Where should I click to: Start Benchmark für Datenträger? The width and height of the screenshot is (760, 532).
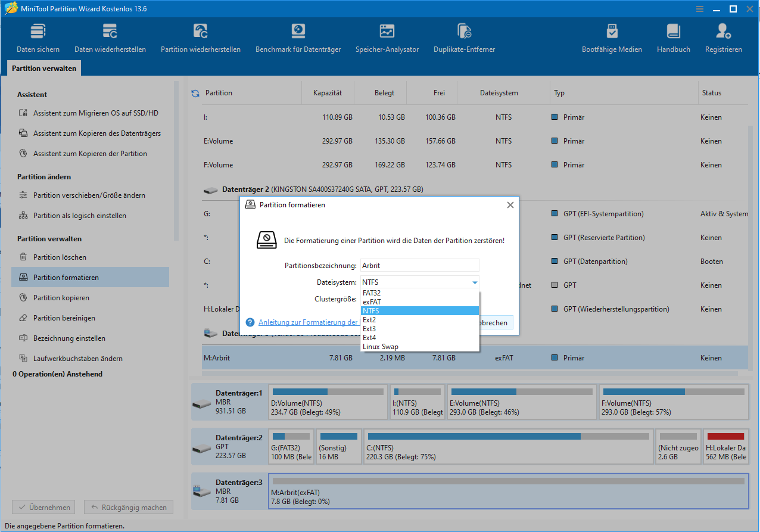pos(298,39)
